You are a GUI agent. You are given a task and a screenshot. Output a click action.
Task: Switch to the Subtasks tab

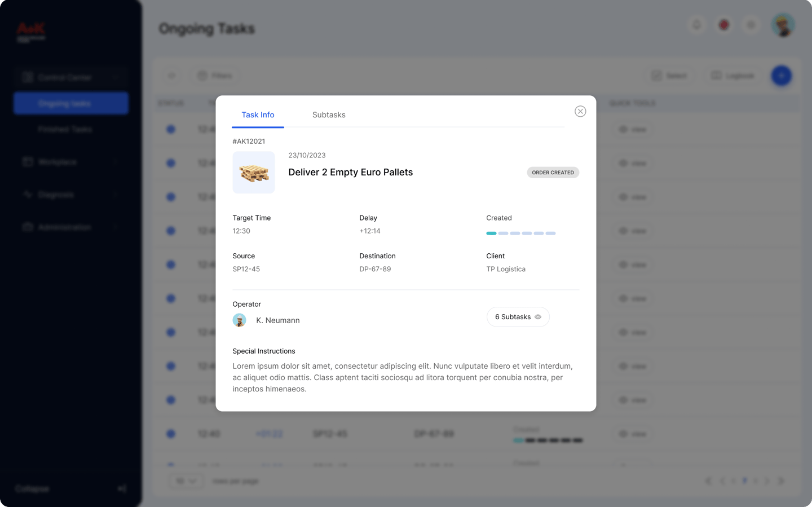pyautogui.click(x=329, y=115)
